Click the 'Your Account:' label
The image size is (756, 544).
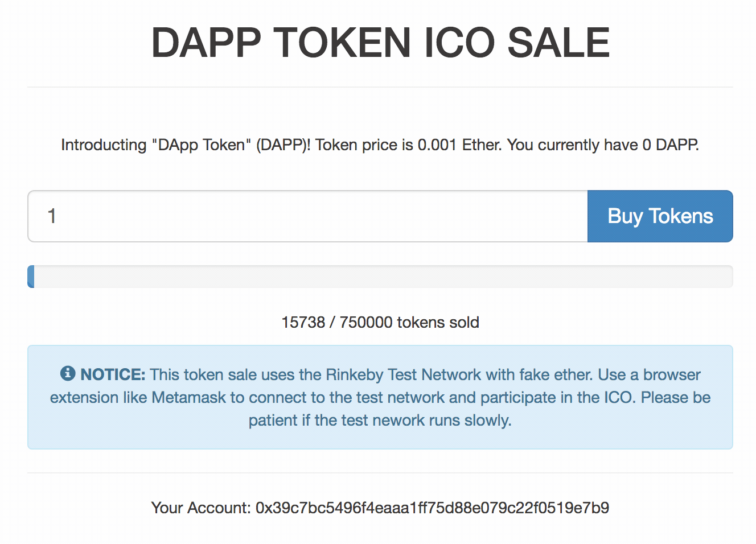pos(200,508)
